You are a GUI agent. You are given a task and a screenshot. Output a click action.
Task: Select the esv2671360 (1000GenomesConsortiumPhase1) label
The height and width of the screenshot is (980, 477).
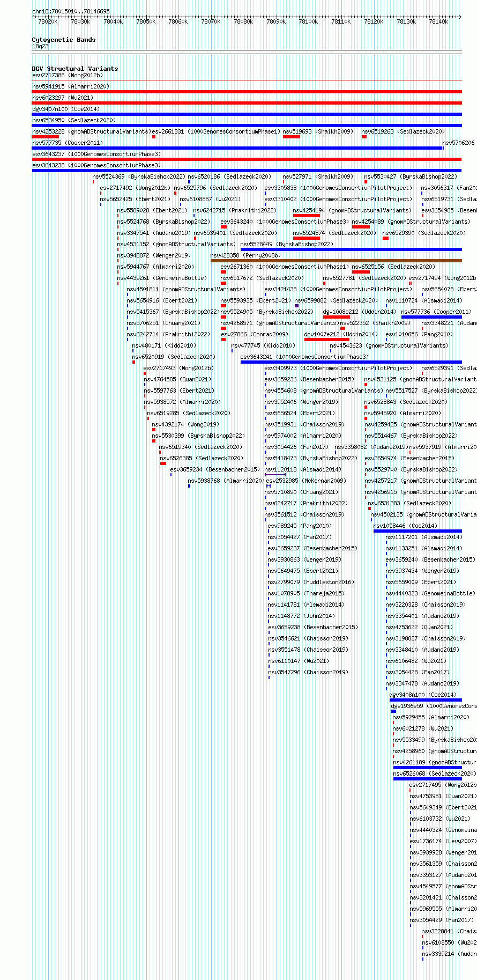click(285, 267)
